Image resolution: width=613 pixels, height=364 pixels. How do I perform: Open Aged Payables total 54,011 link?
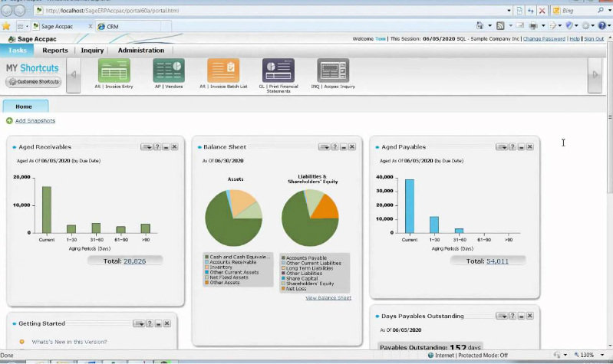click(497, 261)
